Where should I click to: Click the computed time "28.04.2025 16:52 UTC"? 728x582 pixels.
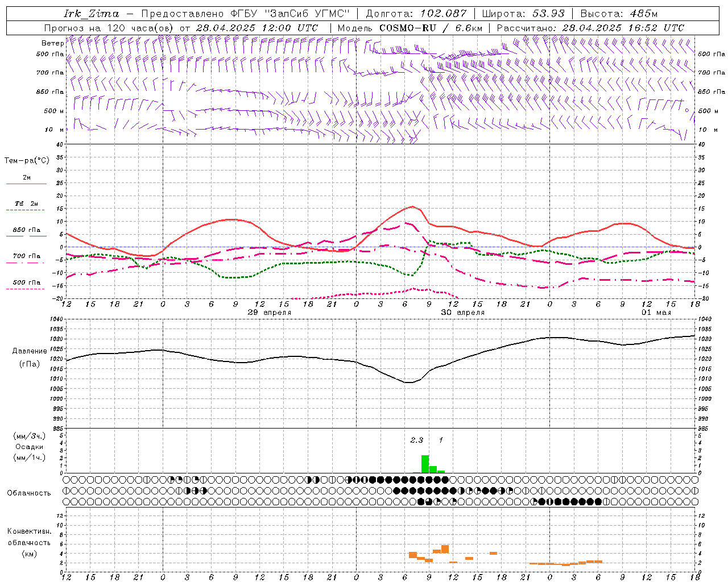pyautogui.click(x=623, y=28)
